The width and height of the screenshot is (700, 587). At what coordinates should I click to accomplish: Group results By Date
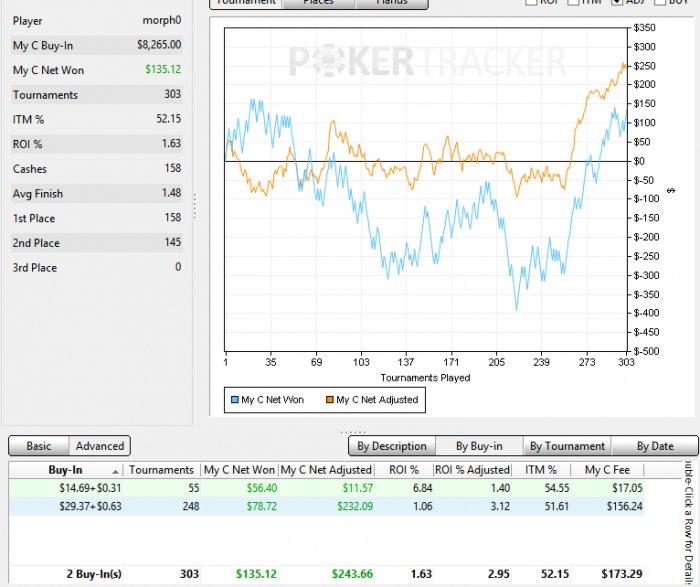point(655,446)
